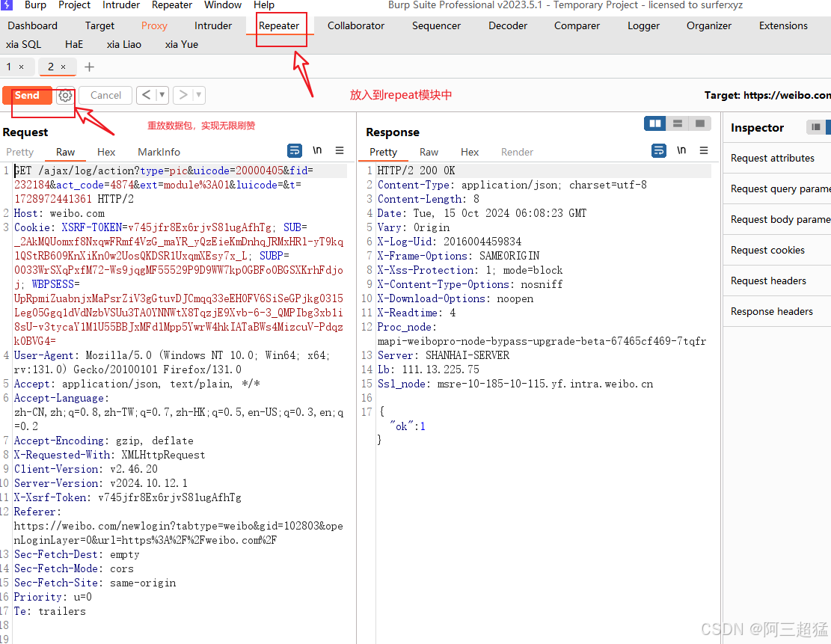The height and width of the screenshot is (644, 831).
Task: Go forward to next request with right arrow
Action: pyautogui.click(x=183, y=95)
